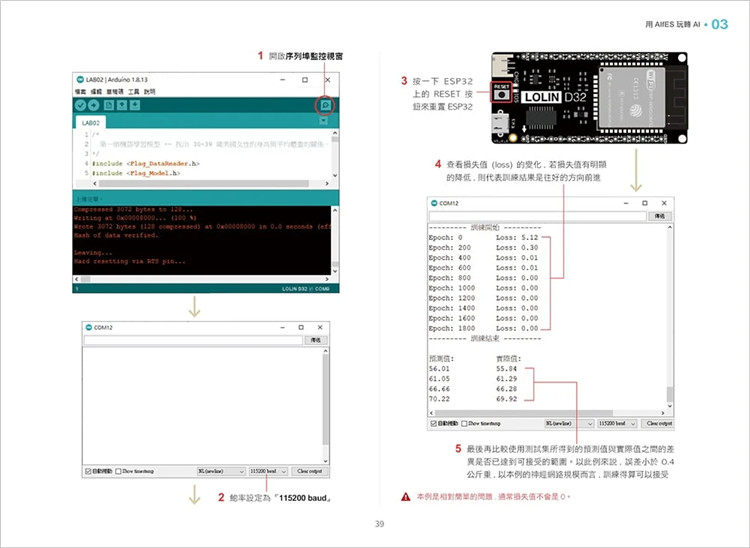Toggle autoscroll checkbox in the training-output COM12 window
Screen dimensions: 750x548
(x=433, y=423)
